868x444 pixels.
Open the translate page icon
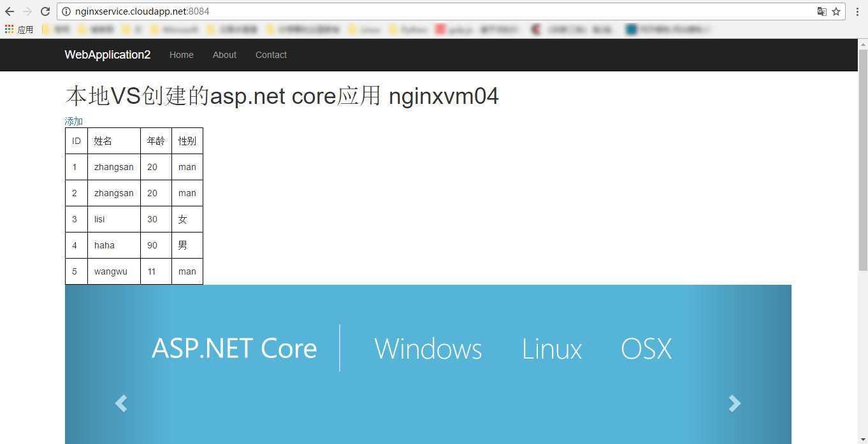click(x=822, y=11)
